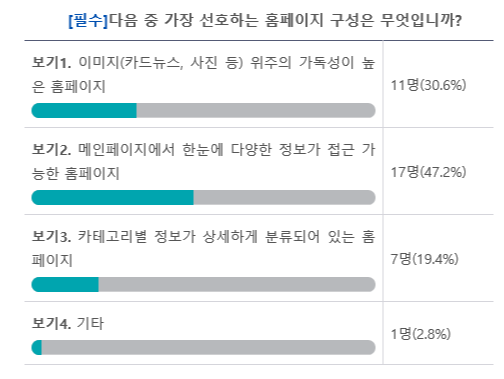Click the 7명(19.4%) result count
The image size is (504, 379).
(424, 259)
